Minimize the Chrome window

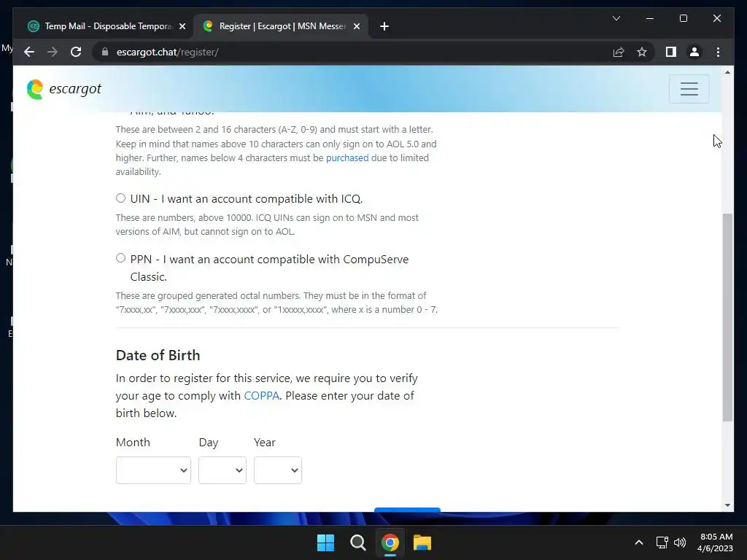(650, 18)
